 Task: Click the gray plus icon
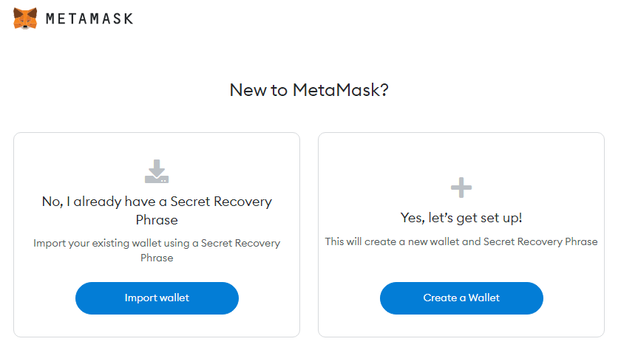pyautogui.click(x=461, y=188)
